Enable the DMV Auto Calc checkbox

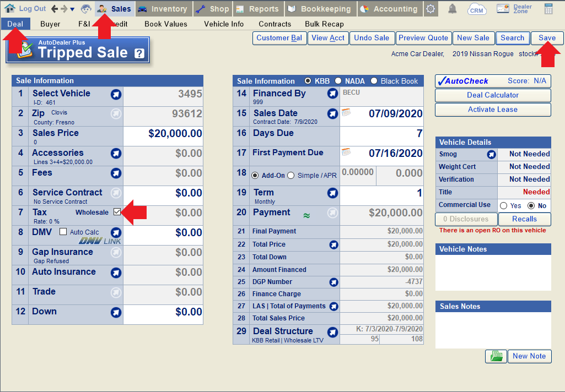click(63, 231)
